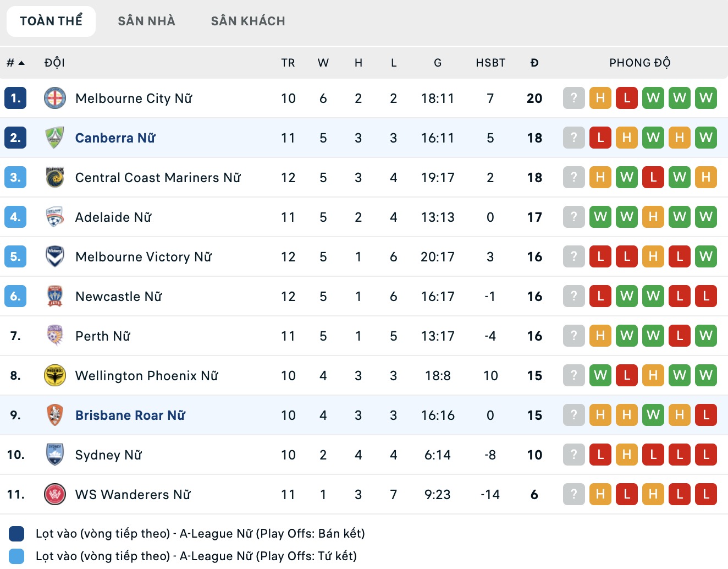Open the Brisbane Roar Nữ team link
This screenshot has height=569, width=728.
tap(130, 415)
